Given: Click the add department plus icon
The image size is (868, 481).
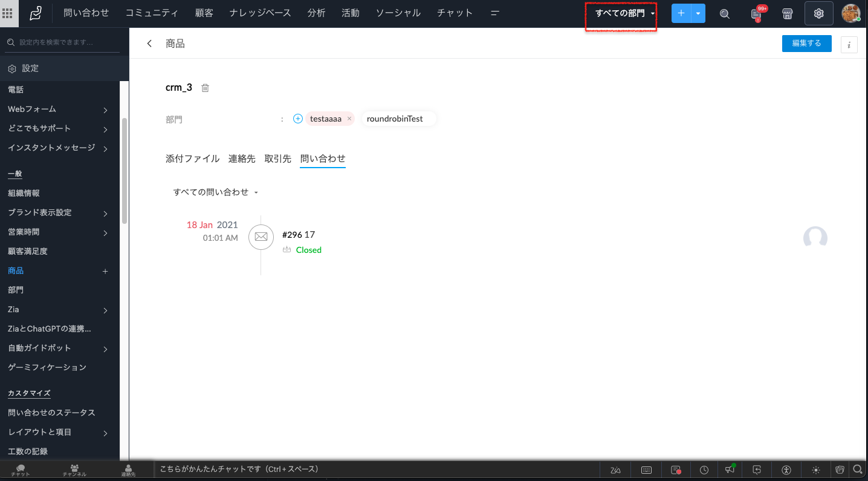Looking at the screenshot, I should coord(297,119).
